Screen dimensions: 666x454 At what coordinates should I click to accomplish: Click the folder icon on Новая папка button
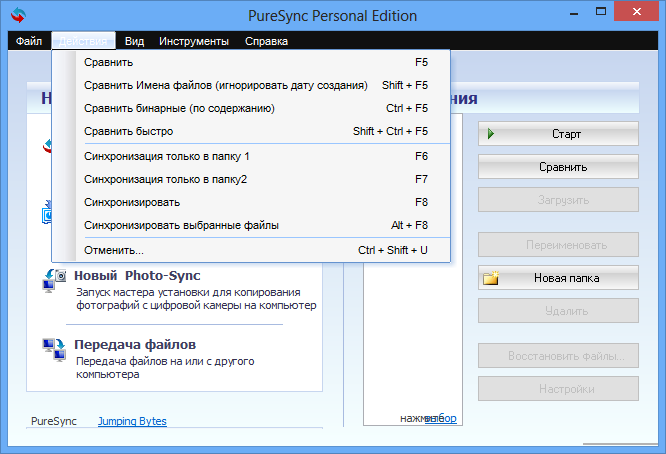point(491,278)
